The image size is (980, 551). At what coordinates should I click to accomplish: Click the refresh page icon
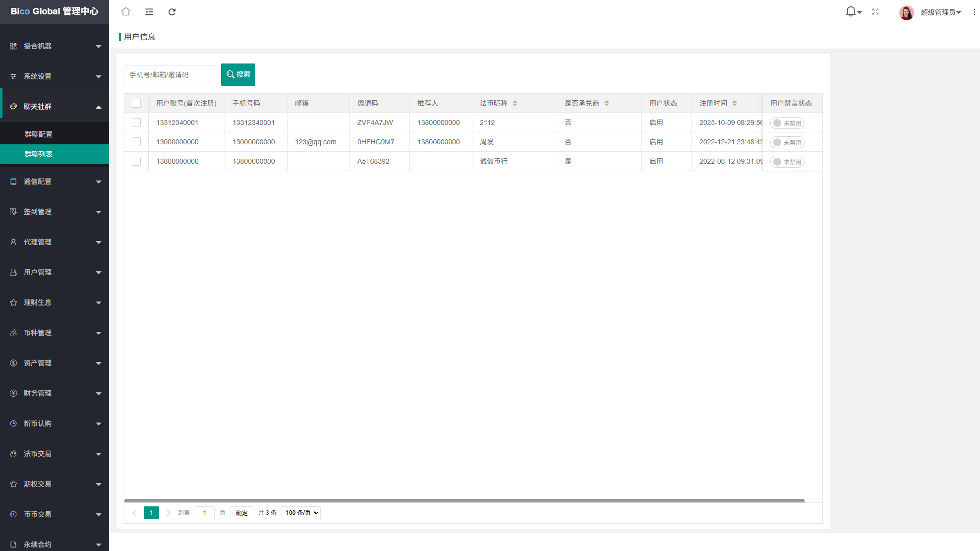tap(172, 12)
